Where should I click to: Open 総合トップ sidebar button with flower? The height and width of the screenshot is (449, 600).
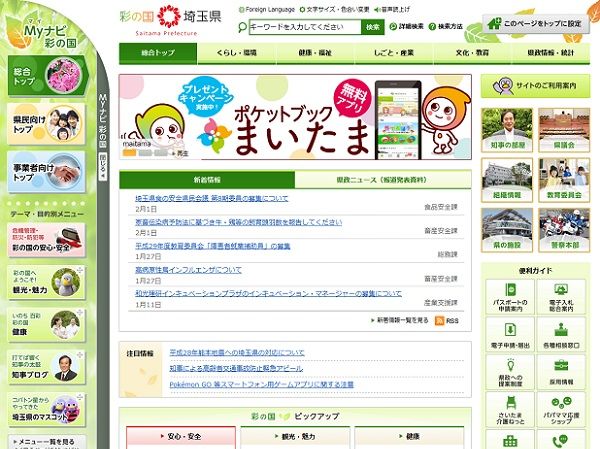click(47, 75)
